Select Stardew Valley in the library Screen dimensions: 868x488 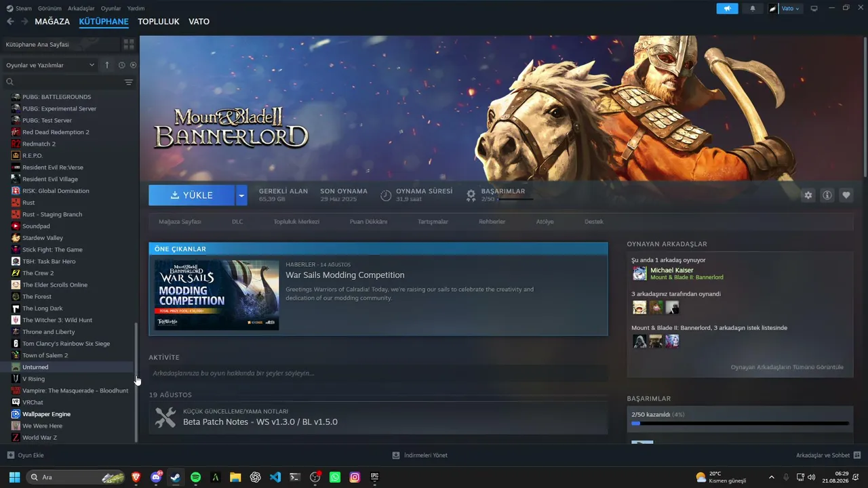point(68,238)
